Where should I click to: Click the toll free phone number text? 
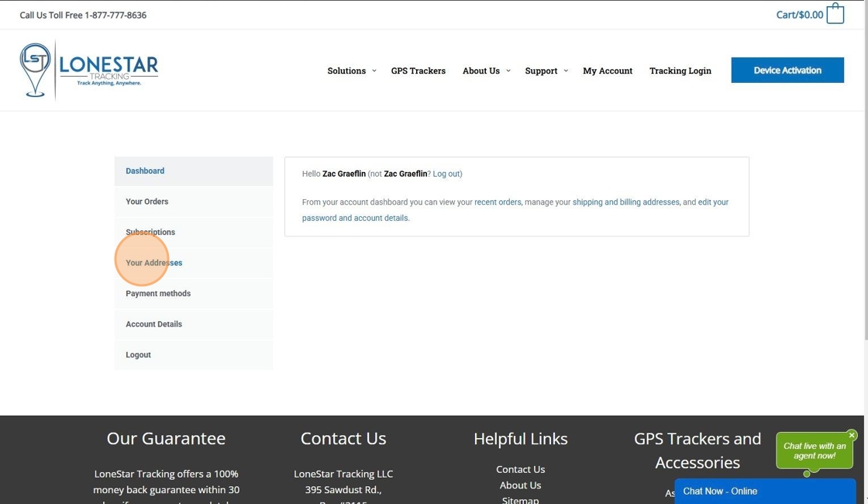click(x=115, y=15)
